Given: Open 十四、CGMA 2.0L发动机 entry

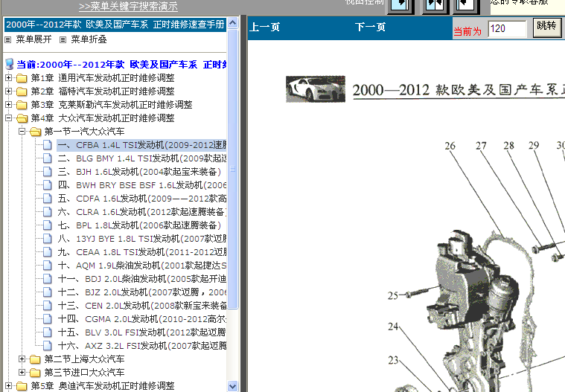Looking at the screenshot, I should tap(141, 319).
